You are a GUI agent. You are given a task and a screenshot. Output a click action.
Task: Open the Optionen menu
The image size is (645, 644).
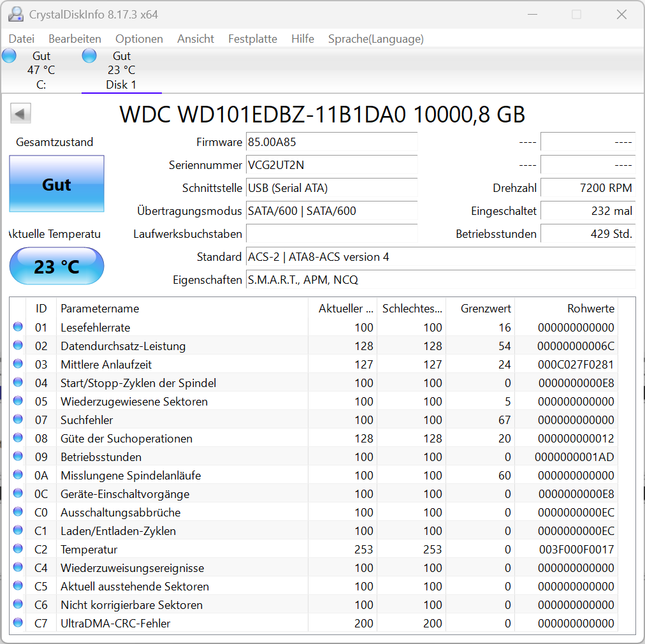(139, 39)
